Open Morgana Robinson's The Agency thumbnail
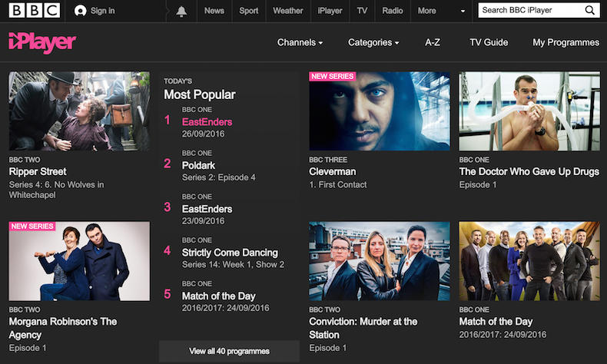Image resolution: width=607 pixels, height=364 pixels. coord(79,261)
